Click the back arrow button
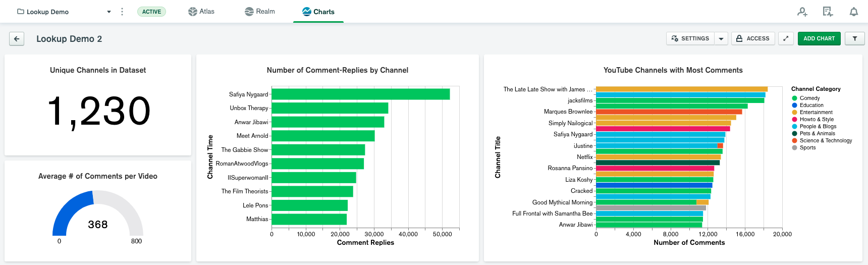Screen dimensions: 868x265 tap(17, 39)
